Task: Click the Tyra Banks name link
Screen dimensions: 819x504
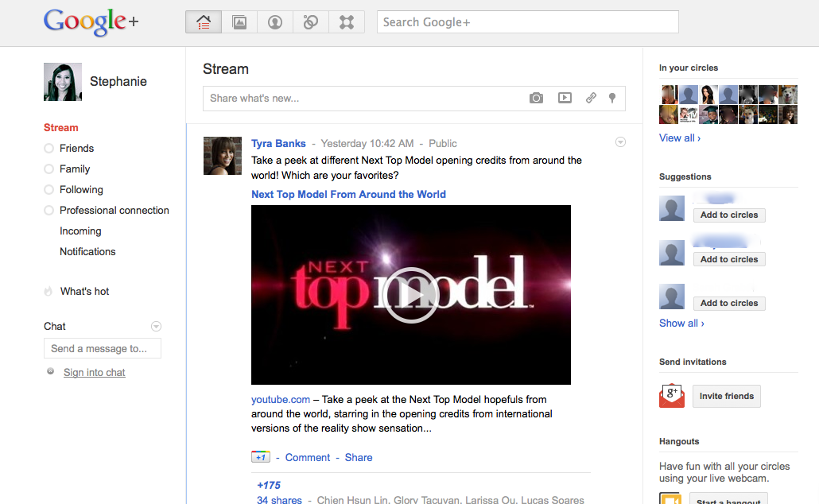Action: 278,143
